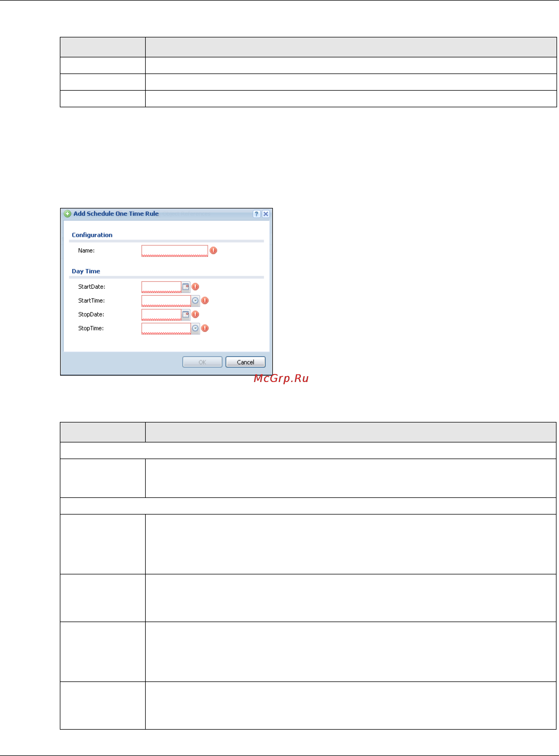This screenshot has width=559, height=756.
Task: Click the error icon beside StartDate
Action: 195,287
